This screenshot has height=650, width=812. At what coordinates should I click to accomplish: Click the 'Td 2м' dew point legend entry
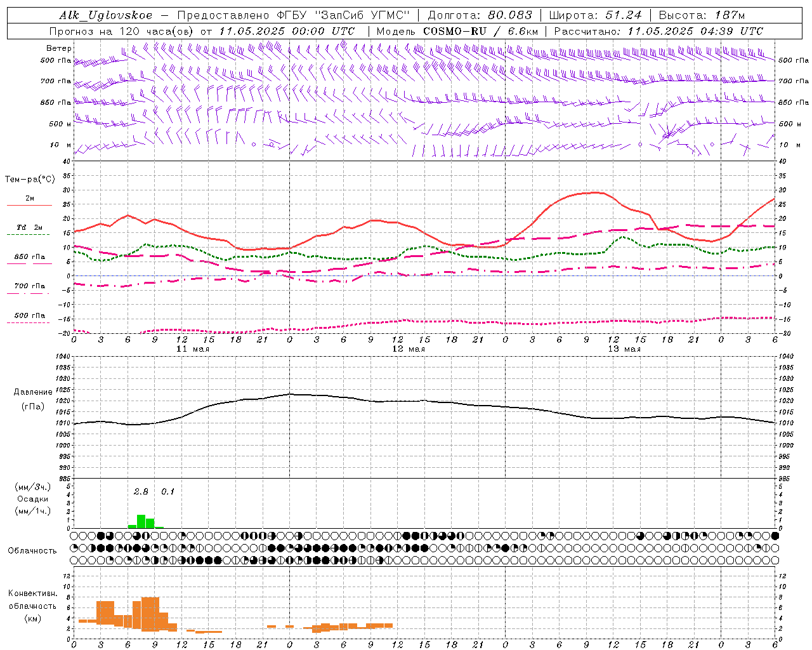(x=30, y=227)
